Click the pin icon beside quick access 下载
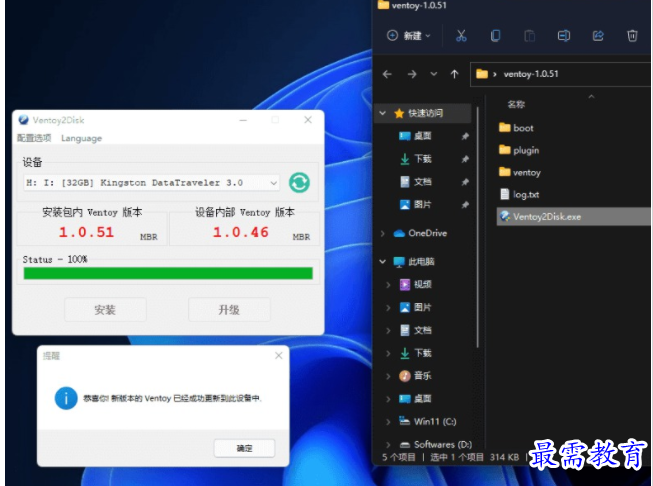The height and width of the screenshot is (486, 653). 465,159
